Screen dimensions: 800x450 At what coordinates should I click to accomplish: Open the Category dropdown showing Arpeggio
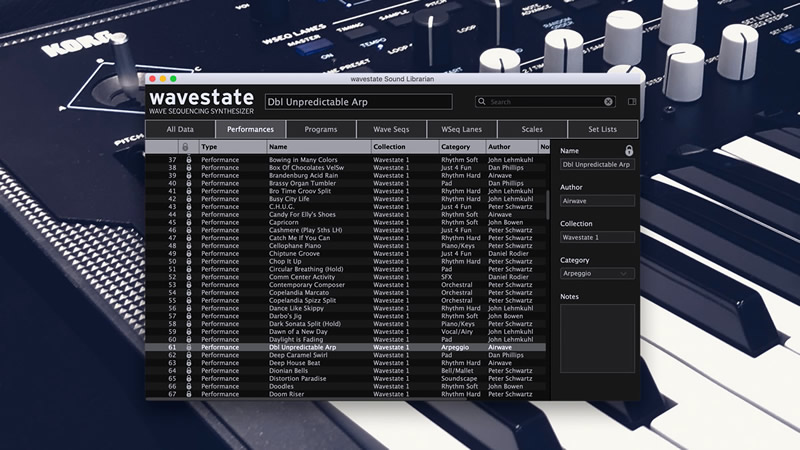597,273
